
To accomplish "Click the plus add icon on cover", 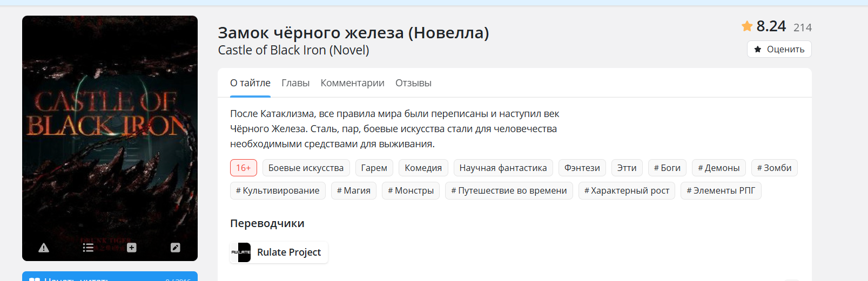I will pyautogui.click(x=132, y=248).
